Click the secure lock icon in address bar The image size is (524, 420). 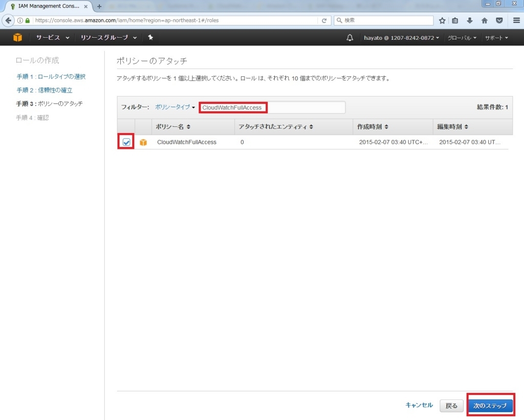(28, 20)
